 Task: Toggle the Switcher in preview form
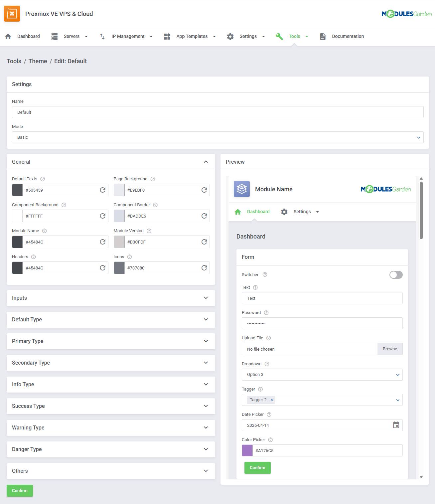pyautogui.click(x=396, y=275)
